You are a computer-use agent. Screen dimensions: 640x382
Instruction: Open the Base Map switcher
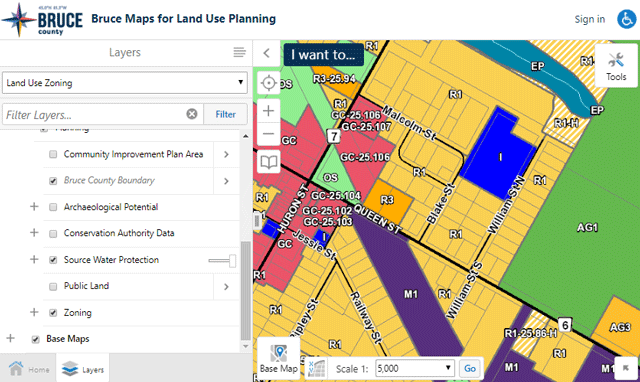pyautogui.click(x=278, y=359)
